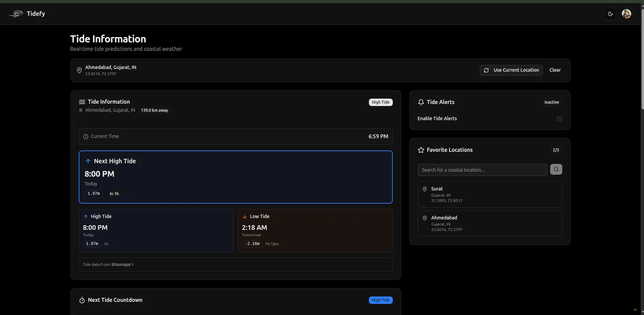Image resolution: width=644 pixels, height=315 pixels.
Task: Enable Tide Alerts
Action: click(x=559, y=119)
